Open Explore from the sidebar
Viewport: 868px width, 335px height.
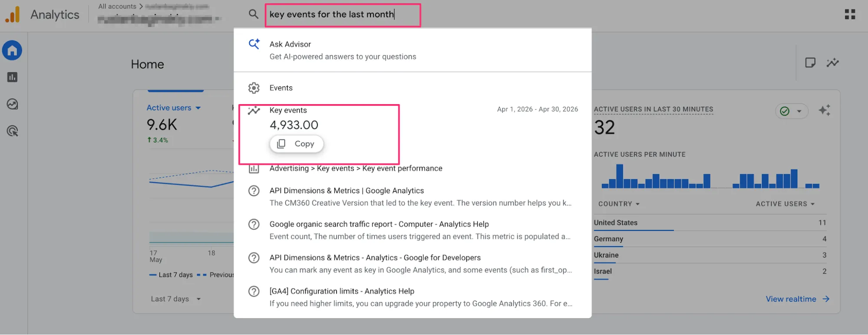[12, 104]
